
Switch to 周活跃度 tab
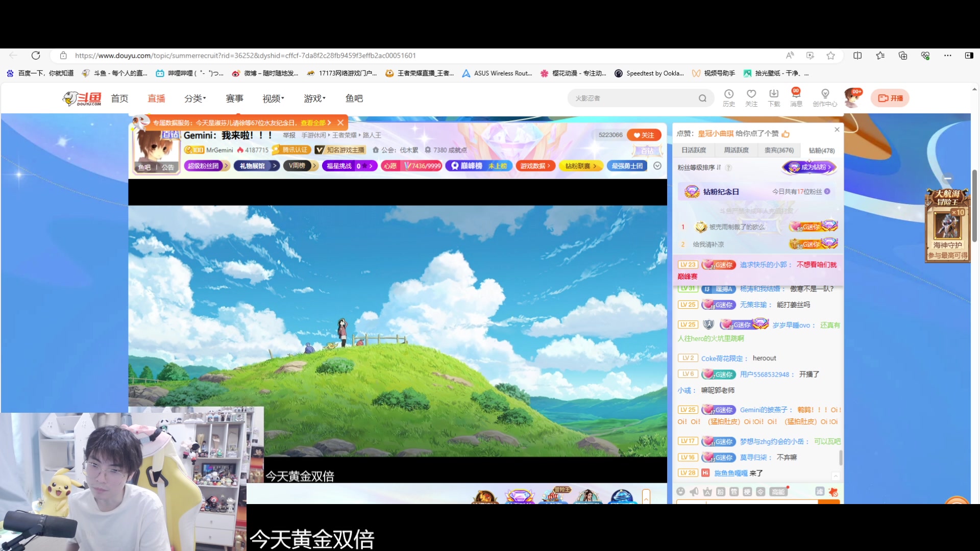(x=736, y=150)
